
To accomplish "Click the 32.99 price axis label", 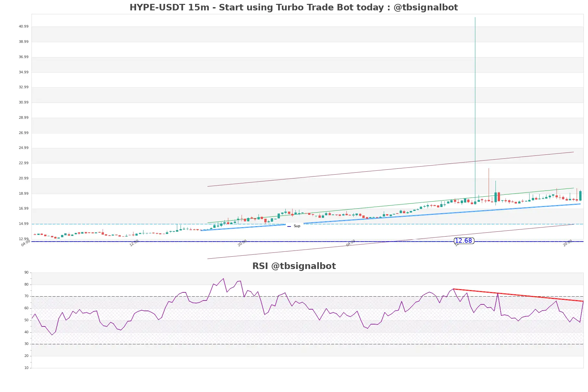I will pyautogui.click(x=24, y=87).
